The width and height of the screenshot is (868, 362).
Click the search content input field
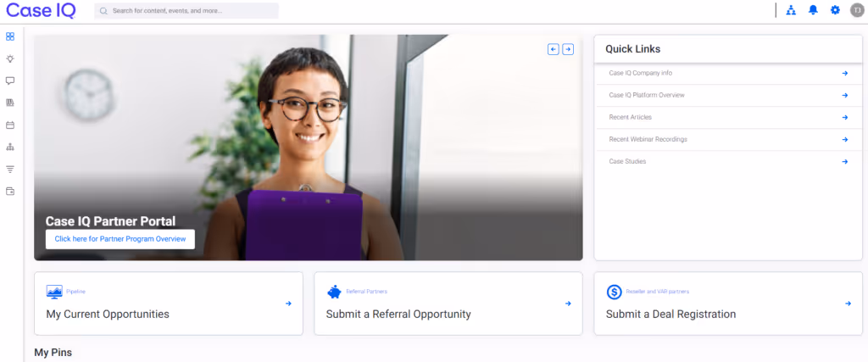pos(186,10)
